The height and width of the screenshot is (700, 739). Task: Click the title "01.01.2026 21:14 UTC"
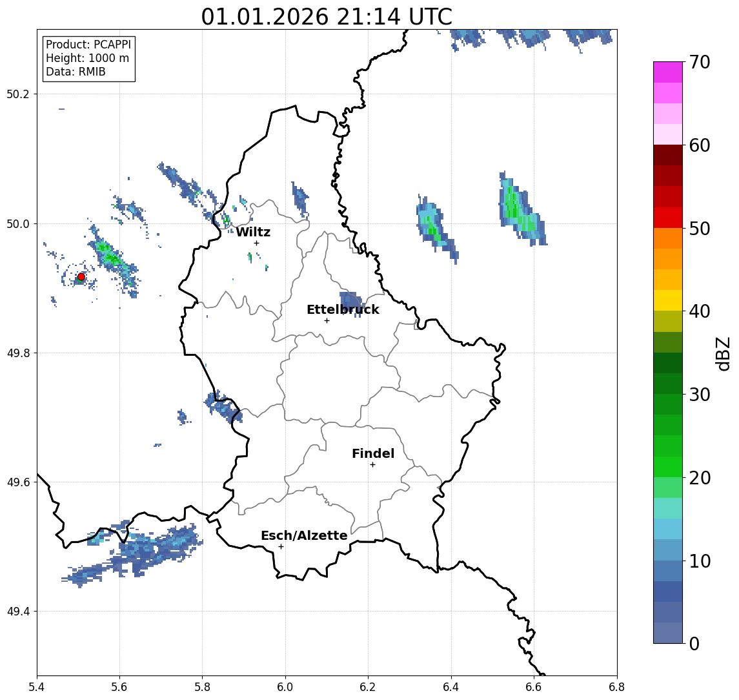pyautogui.click(x=327, y=17)
